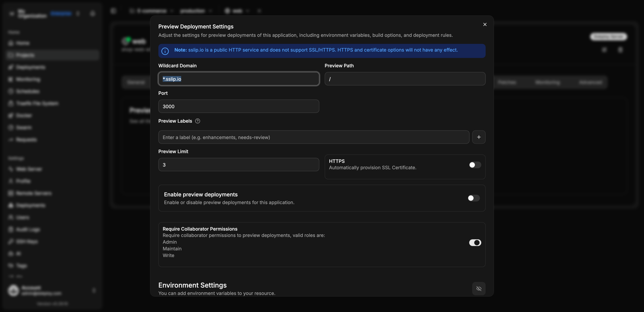Screen dimensions: 644x312
Task: Click the Maintain role text
Action: (172, 249)
